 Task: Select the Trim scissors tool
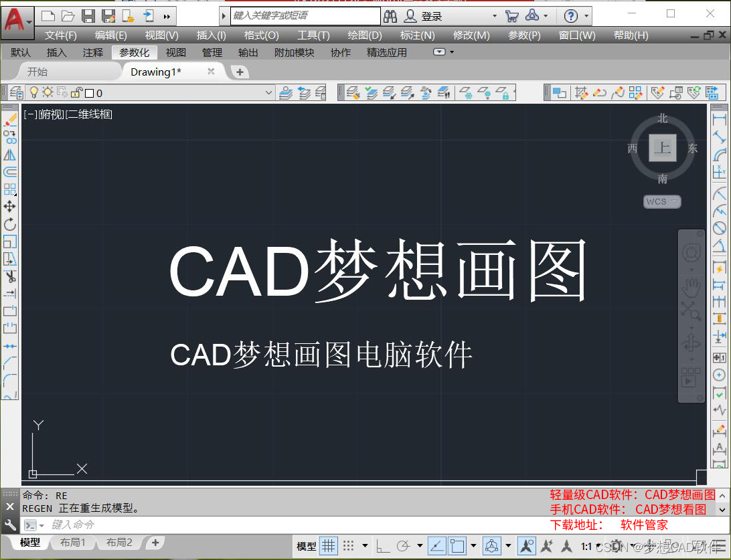tap(10, 276)
